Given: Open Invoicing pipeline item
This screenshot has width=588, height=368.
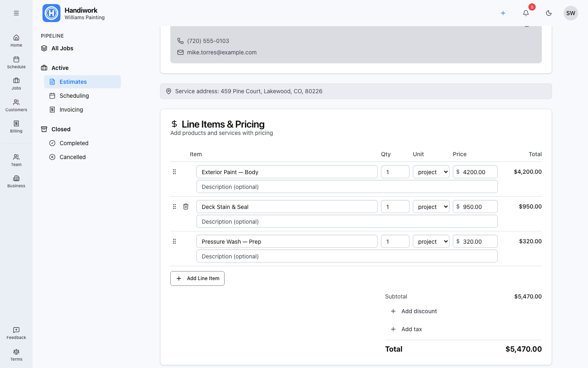Looking at the screenshot, I should coord(82,110).
